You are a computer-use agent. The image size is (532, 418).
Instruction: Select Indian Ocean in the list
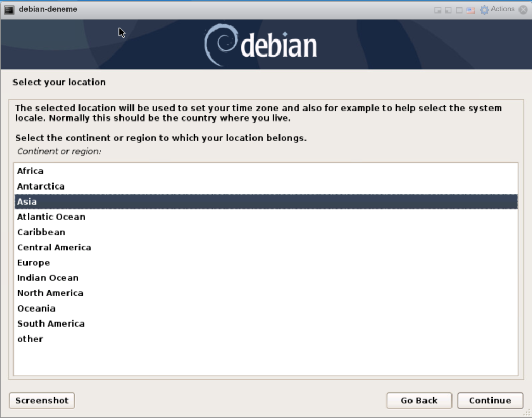[x=266, y=278]
